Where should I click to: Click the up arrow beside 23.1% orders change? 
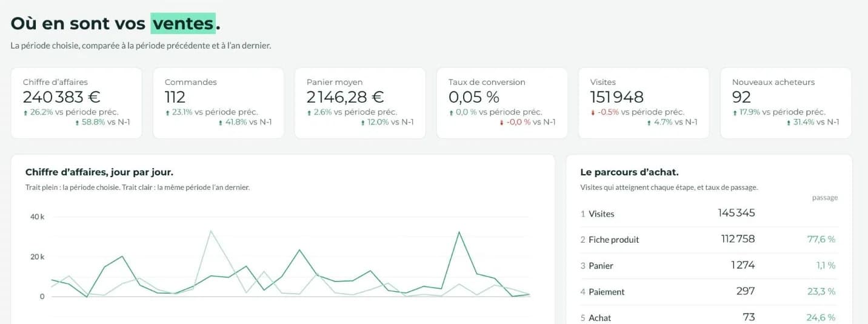coord(167,113)
